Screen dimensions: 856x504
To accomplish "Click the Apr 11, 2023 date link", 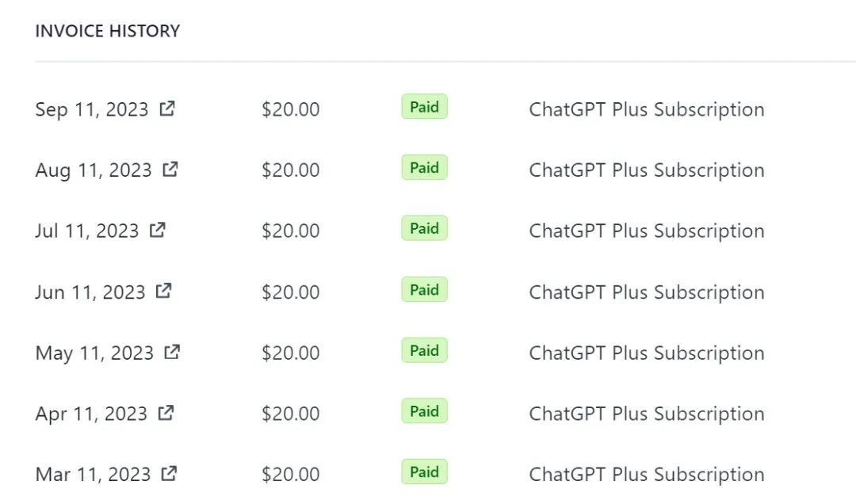I will pyautogui.click(x=91, y=414).
